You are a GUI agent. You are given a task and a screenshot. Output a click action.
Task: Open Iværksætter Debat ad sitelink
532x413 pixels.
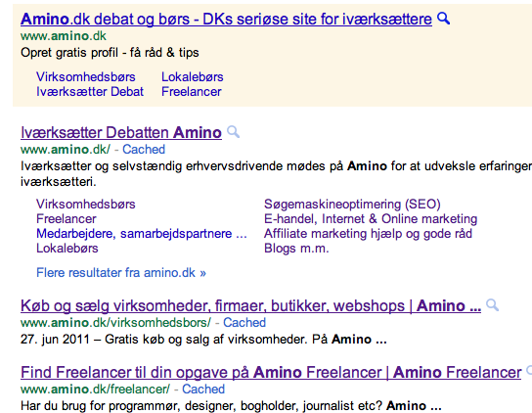[90, 91]
